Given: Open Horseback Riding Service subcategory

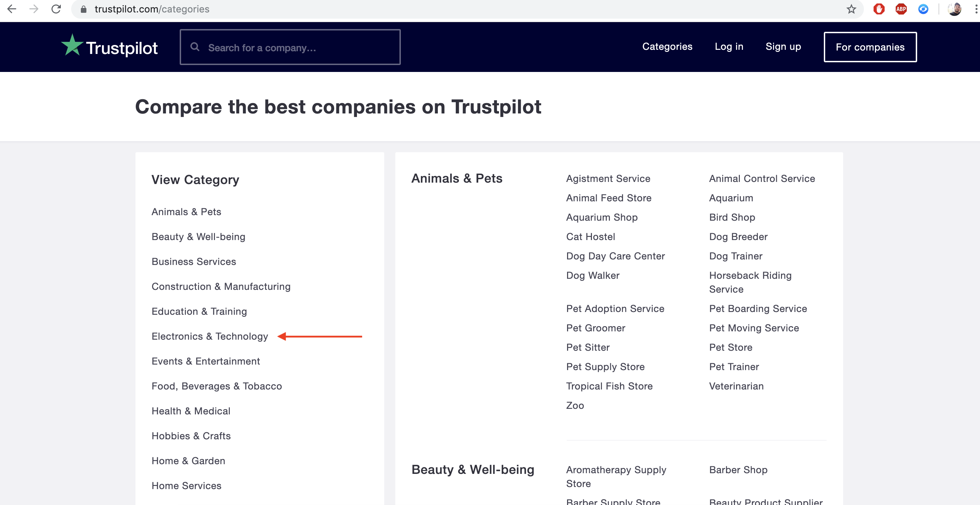Looking at the screenshot, I should click(x=750, y=282).
